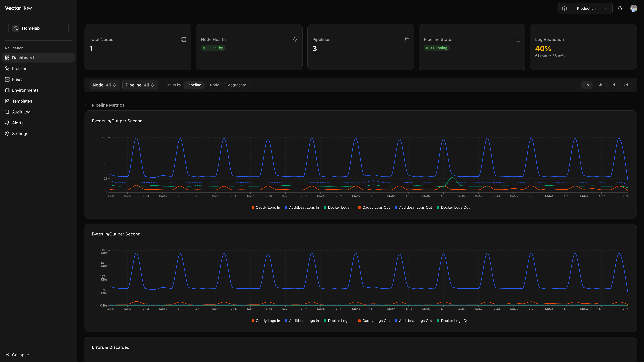
Task: Switch to the 6h time range
Action: click(x=600, y=85)
